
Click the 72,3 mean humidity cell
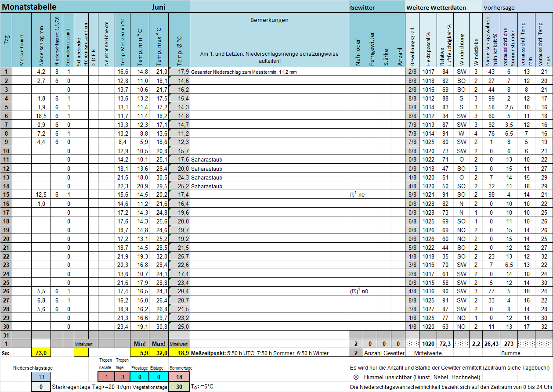(445, 344)
